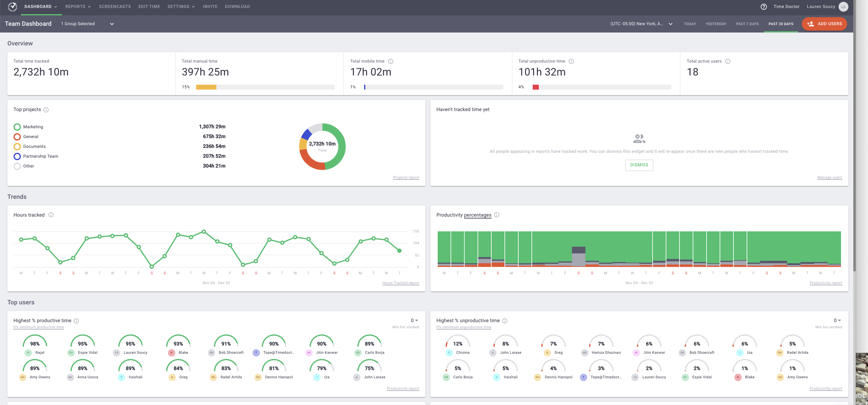Click the Add Users button
868x405 pixels.
pyautogui.click(x=824, y=24)
